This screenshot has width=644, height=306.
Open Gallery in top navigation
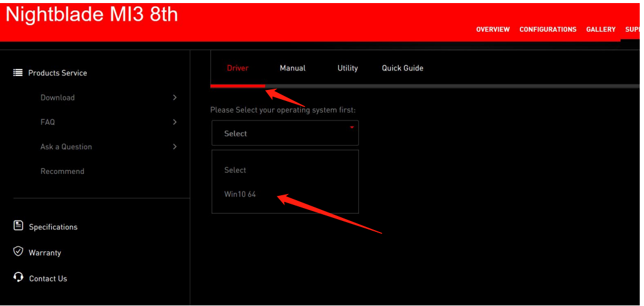click(601, 29)
